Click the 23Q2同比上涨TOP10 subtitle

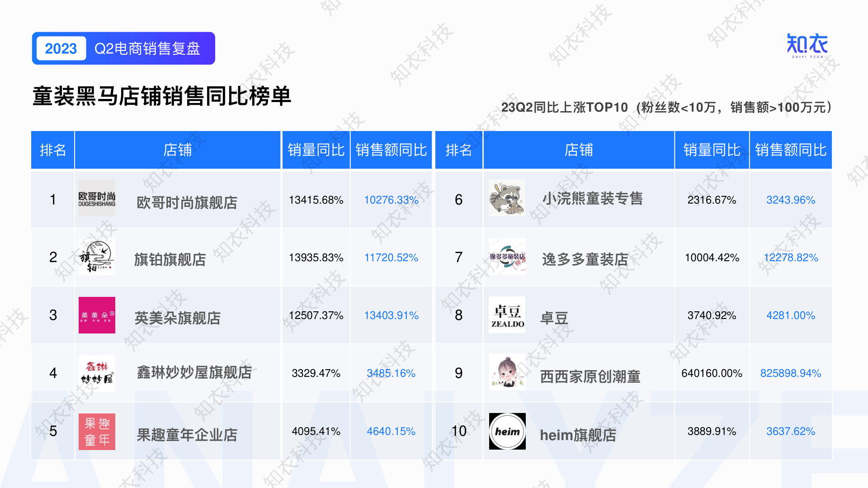(x=667, y=107)
